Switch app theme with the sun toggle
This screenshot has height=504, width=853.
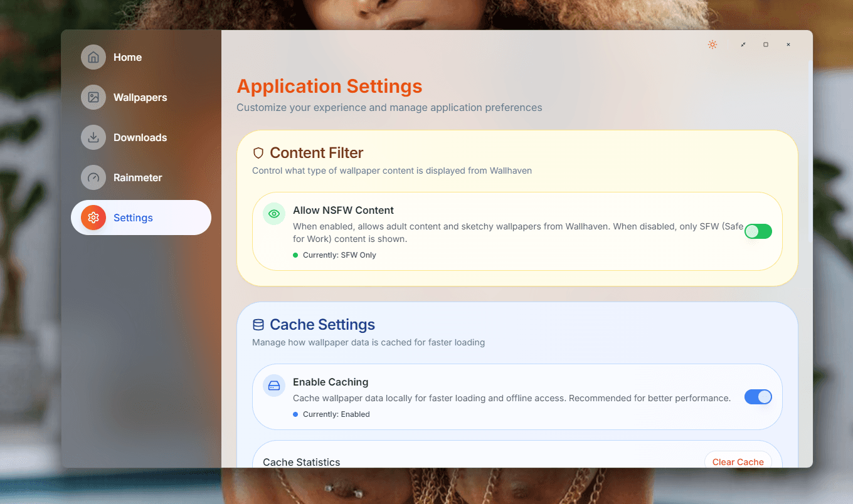[x=712, y=45]
